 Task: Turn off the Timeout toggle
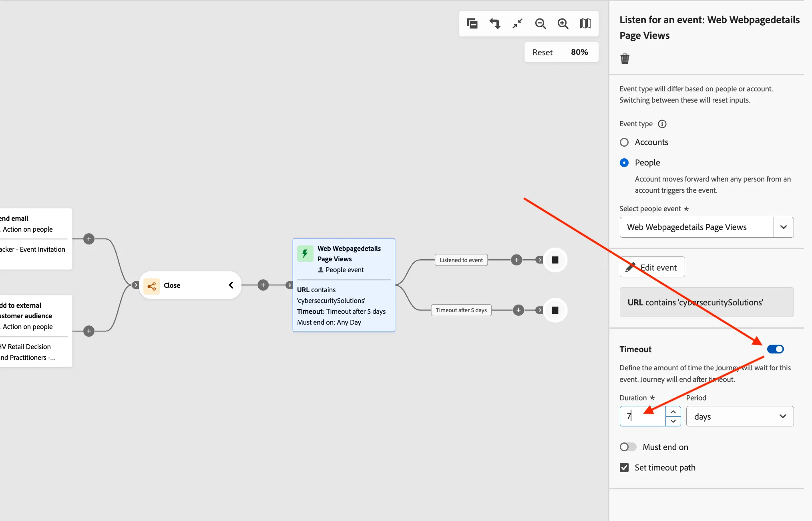776,349
